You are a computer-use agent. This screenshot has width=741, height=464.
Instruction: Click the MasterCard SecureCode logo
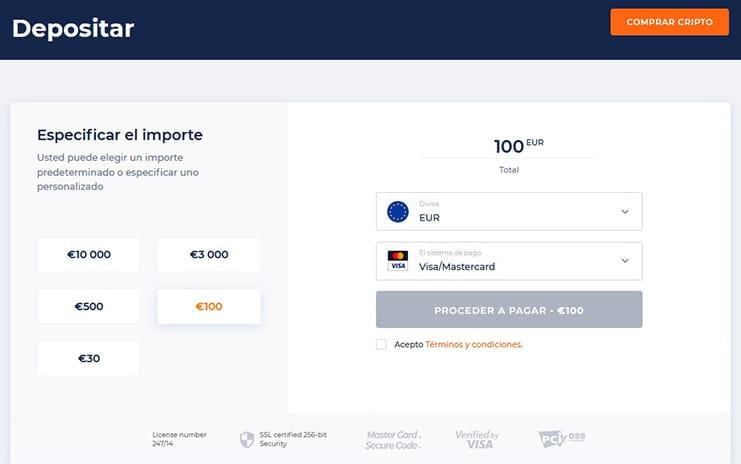[x=393, y=440]
